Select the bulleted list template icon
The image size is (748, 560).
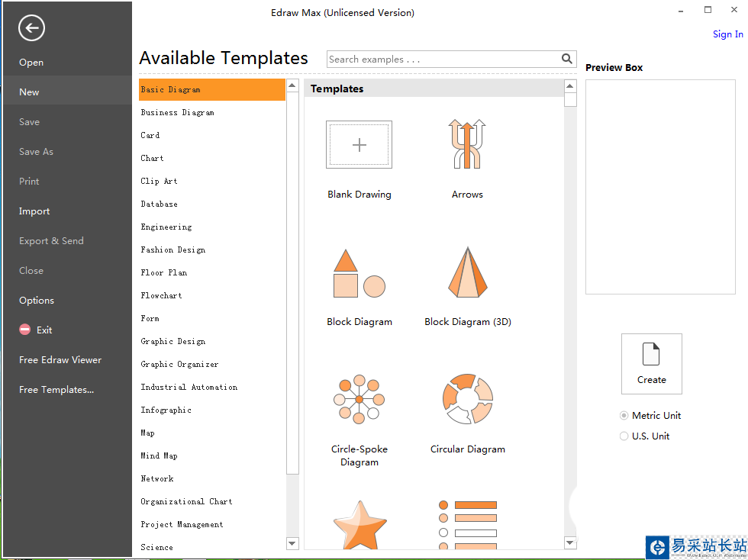tap(467, 525)
